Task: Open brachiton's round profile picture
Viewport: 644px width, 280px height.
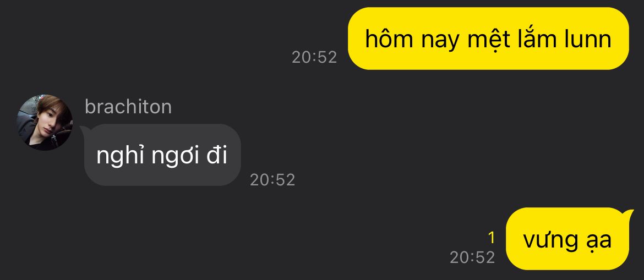Action: (45, 122)
